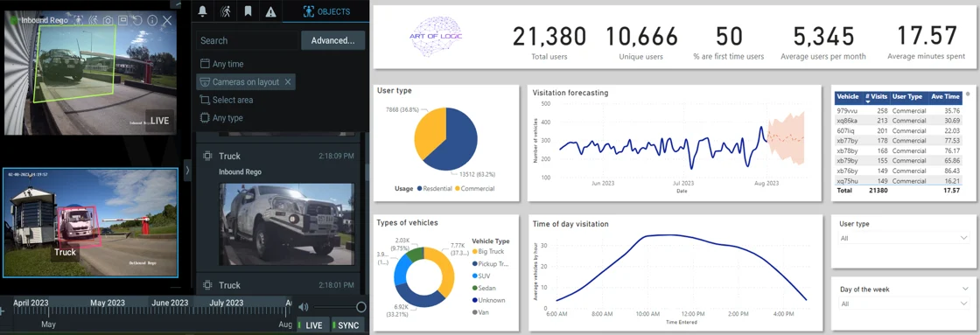
Task: Jump to LIVE in the timeline
Action: point(311,325)
